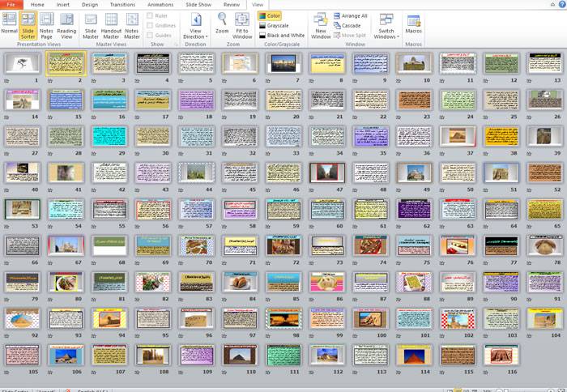Open the Home tab
This screenshot has width=567, height=392.
click(x=37, y=5)
